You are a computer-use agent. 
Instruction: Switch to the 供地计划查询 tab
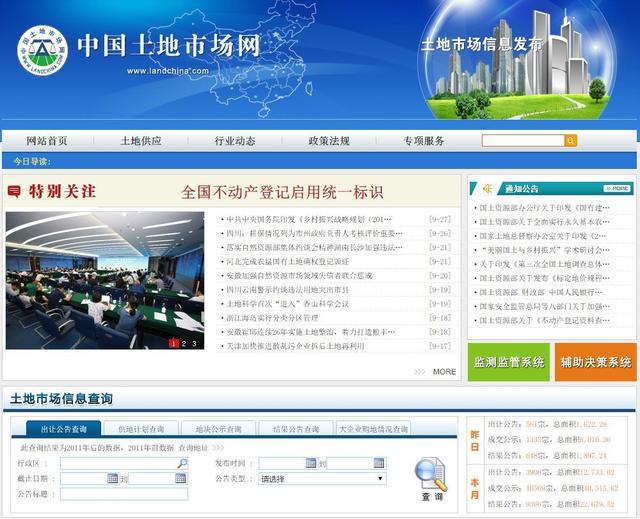pyautogui.click(x=141, y=428)
